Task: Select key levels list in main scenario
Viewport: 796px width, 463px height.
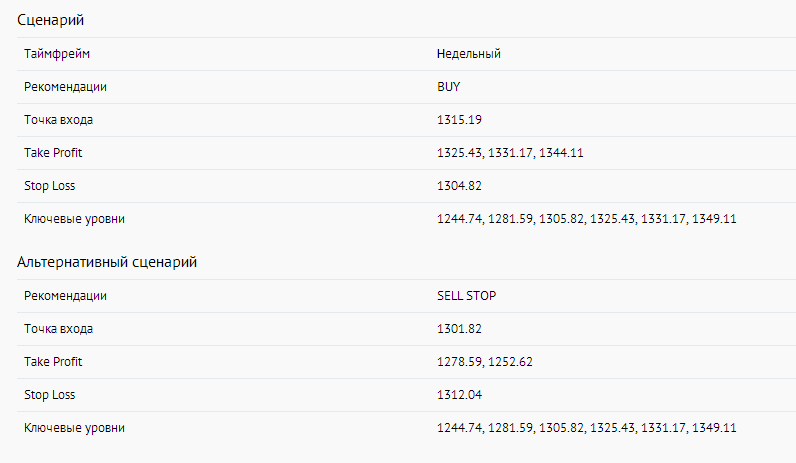Action: tap(586, 219)
